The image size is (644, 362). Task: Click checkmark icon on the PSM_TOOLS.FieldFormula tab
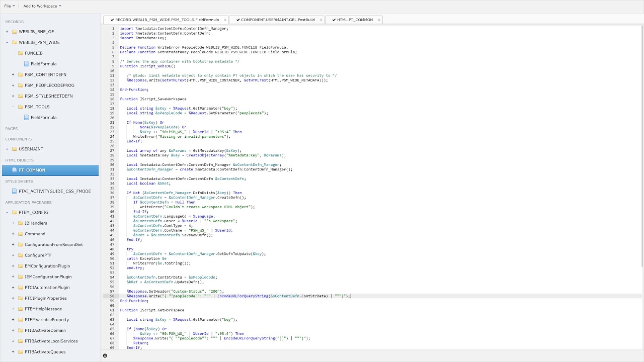(112, 20)
